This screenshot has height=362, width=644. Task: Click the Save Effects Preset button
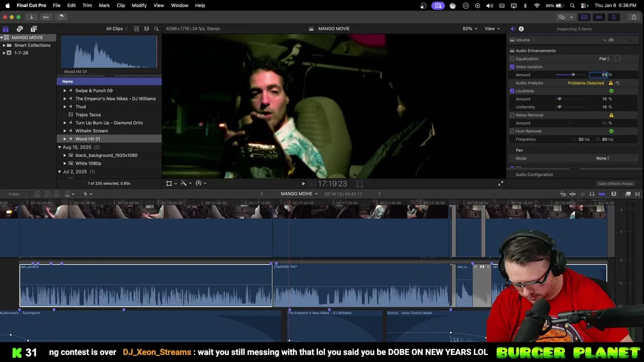(615, 184)
